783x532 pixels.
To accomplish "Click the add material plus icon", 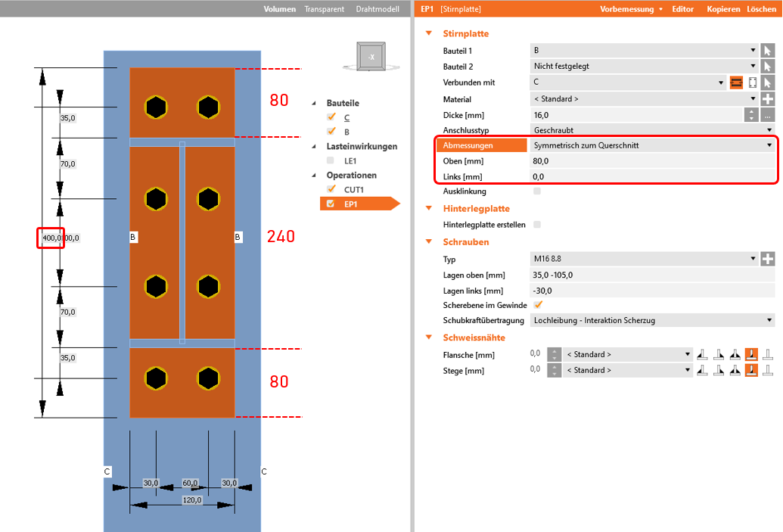I will tap(767, 99).
